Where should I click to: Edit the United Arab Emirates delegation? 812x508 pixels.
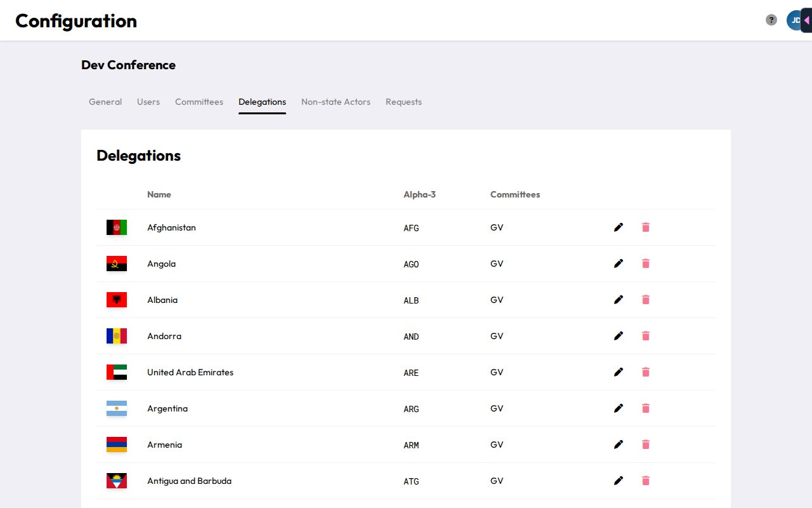point(619,372)
